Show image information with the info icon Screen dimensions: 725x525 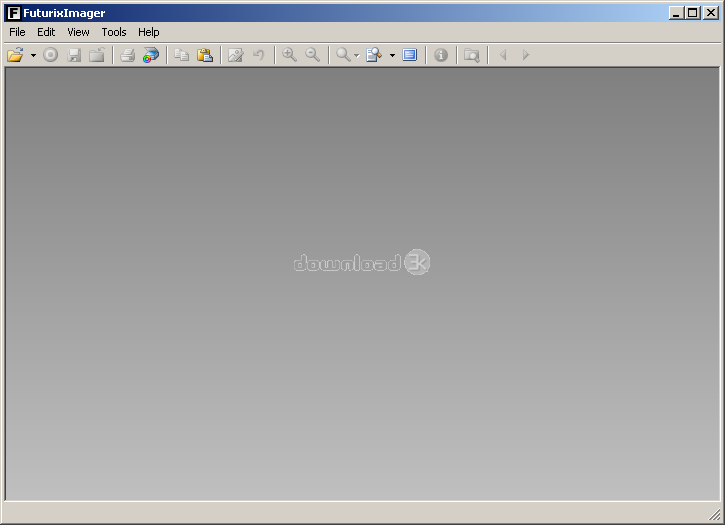pos(441,55)
